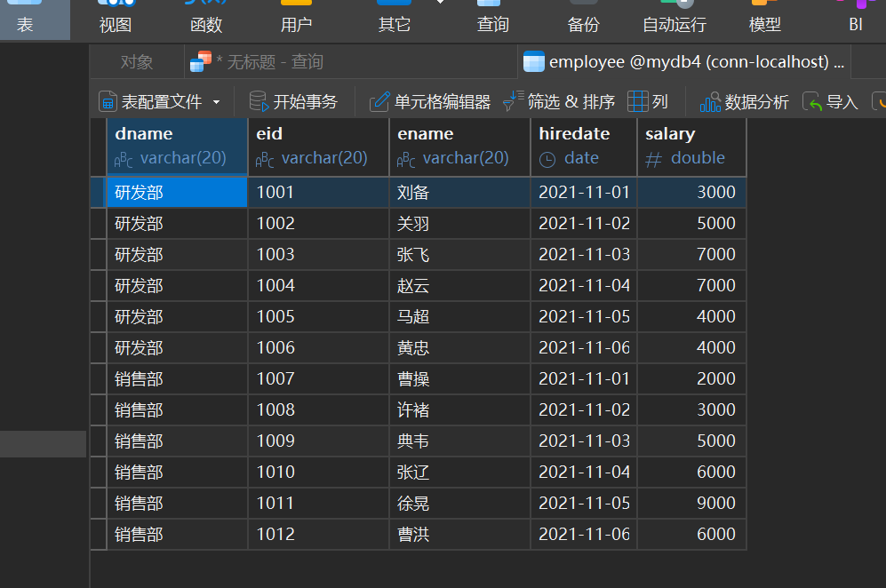Click the import arrow icon
The image size is (886, 588).
(811, 101)
